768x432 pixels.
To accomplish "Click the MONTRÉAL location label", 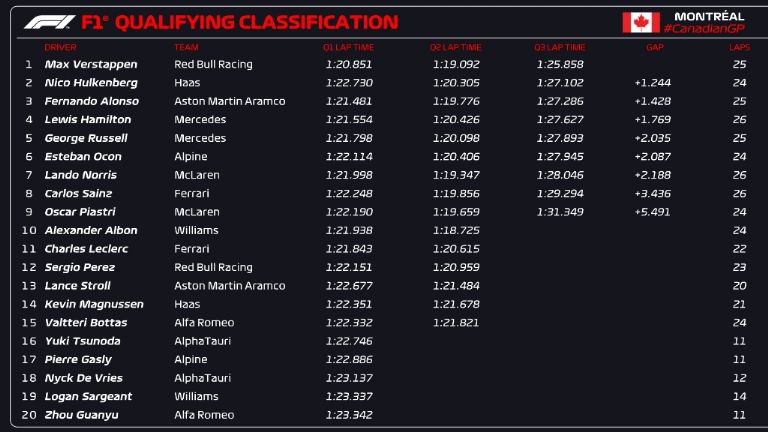I will (x=708, y=16).
